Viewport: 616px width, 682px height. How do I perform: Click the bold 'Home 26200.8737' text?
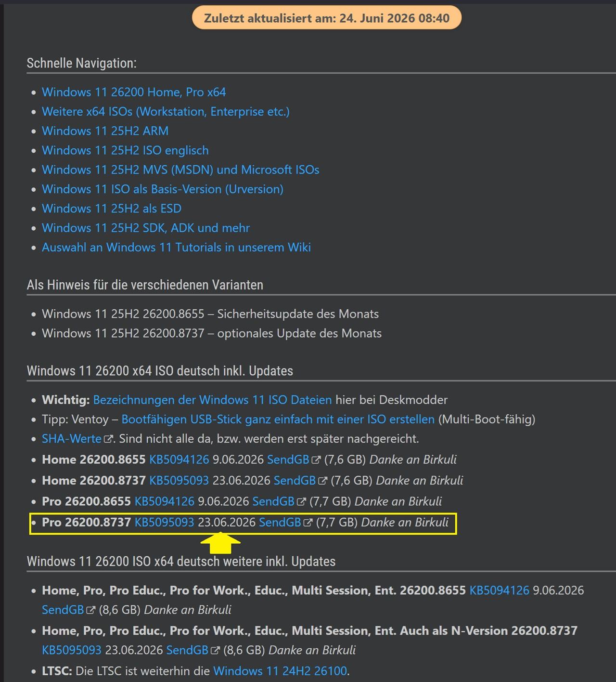point(94,480)
